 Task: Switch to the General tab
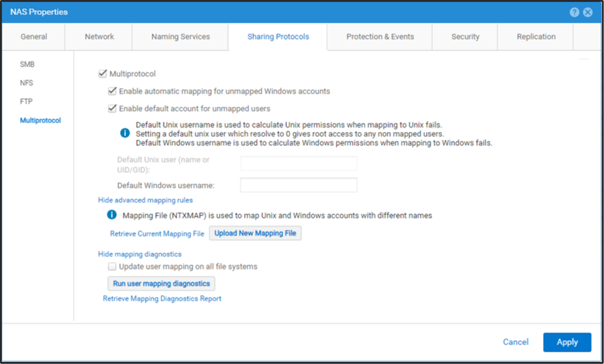[34, 37]
